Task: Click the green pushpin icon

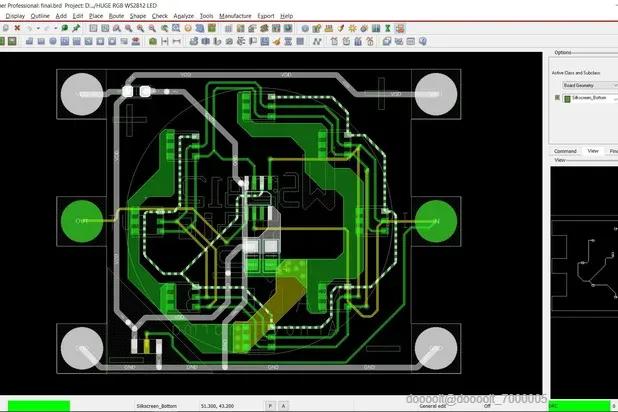Action: point(76,28)
